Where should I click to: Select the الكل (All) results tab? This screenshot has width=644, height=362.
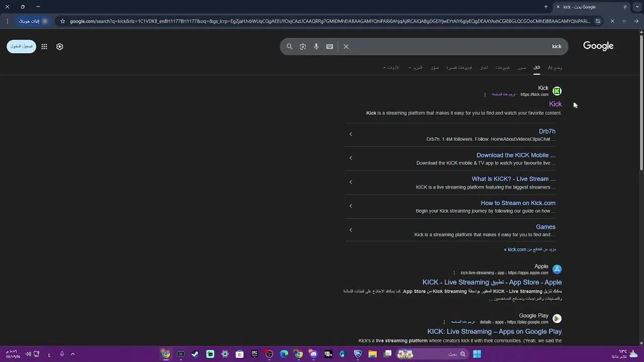click(537, 67)
